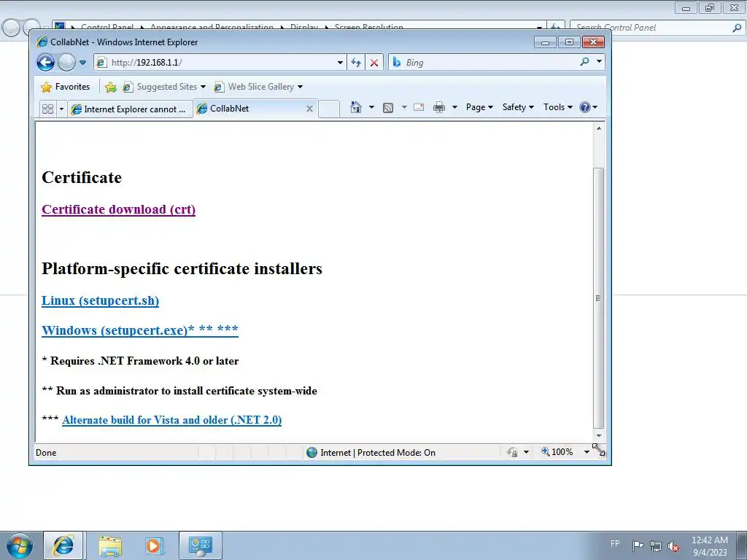Expand the tab list dropdown arrow
The image size is (747, 560).
(x=61, y=109)
